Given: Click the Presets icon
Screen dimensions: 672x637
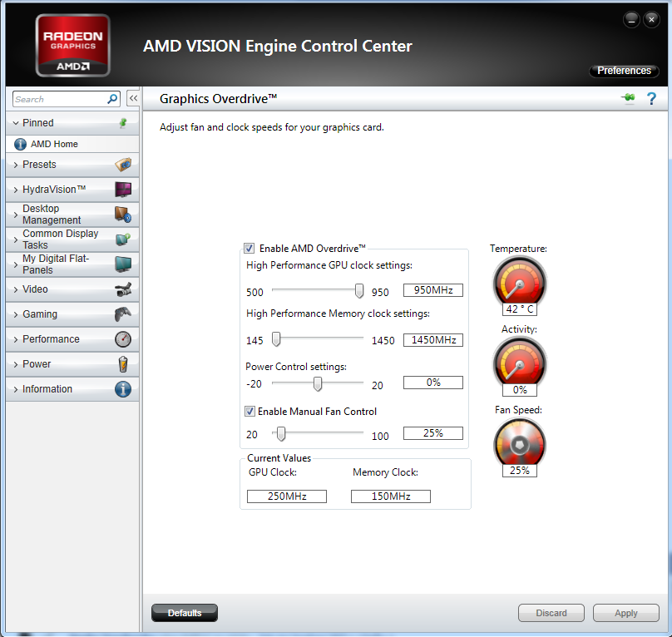Looking at the screenshot, I should click(x=123, y=165).
